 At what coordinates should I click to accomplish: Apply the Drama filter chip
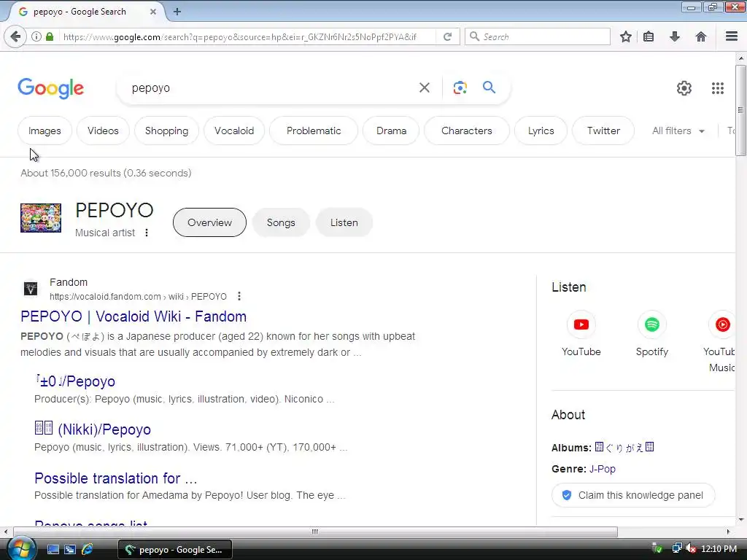(391, 131)
